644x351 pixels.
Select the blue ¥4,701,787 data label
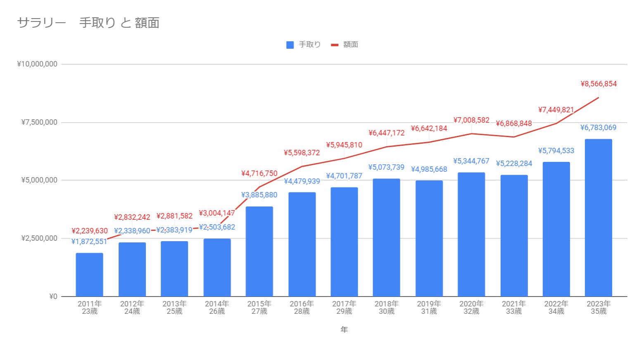(344, 176)
